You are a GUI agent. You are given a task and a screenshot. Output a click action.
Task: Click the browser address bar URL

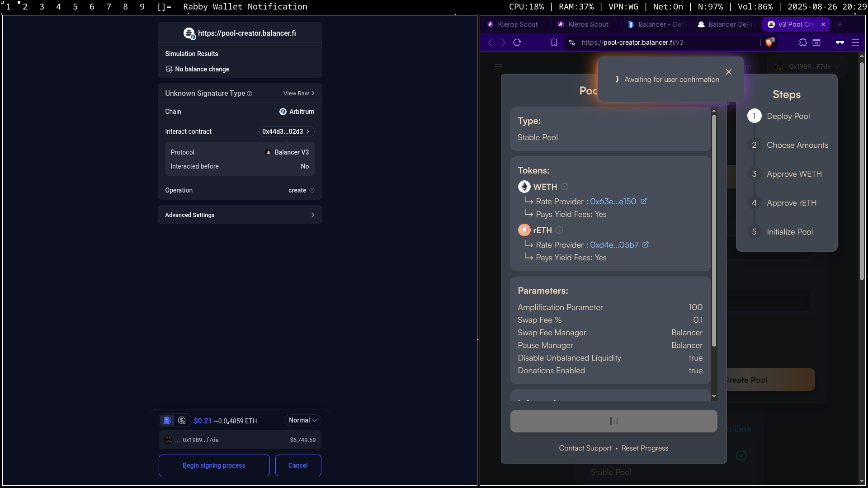pos(632,42)
